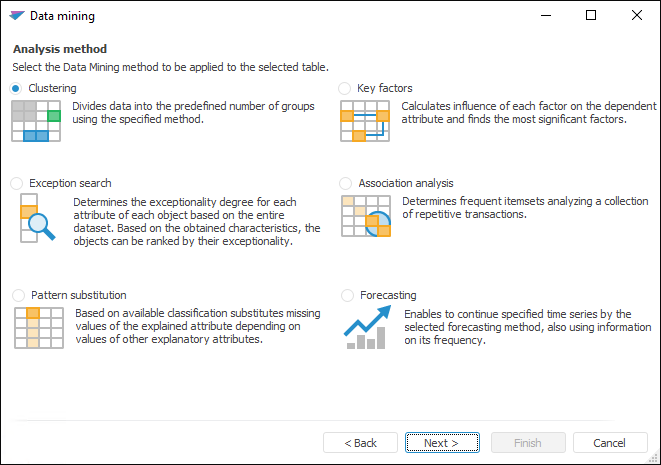661x465 pixels.
Task: Click the Data mining app icon in title bar
Action: (x=16, y=16)
